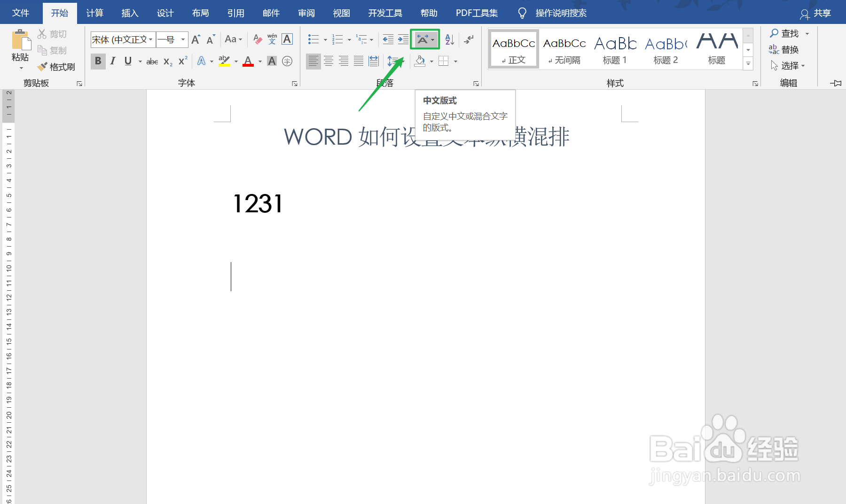Switch to the 插入 Insert tab

[x=130, y=13]
